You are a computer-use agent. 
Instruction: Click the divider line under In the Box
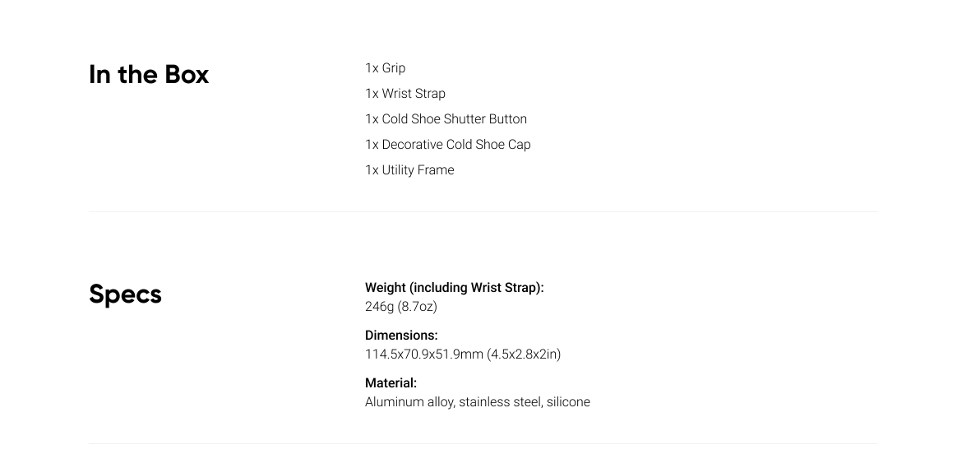tap(483, 212)
